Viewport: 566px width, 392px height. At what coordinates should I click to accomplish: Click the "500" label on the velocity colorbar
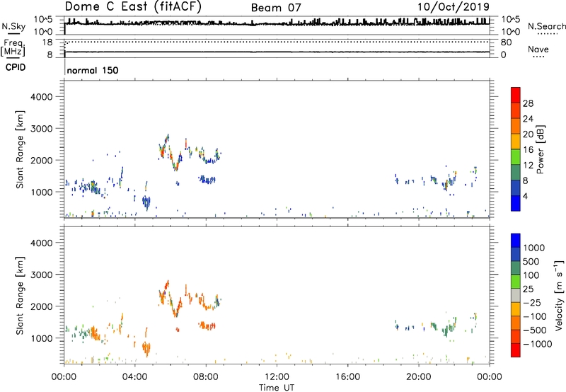(x=531, y=262)
